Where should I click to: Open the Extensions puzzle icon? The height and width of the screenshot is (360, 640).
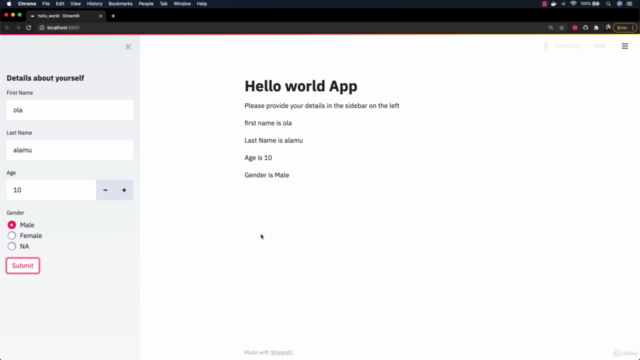(x=596, y=28)
